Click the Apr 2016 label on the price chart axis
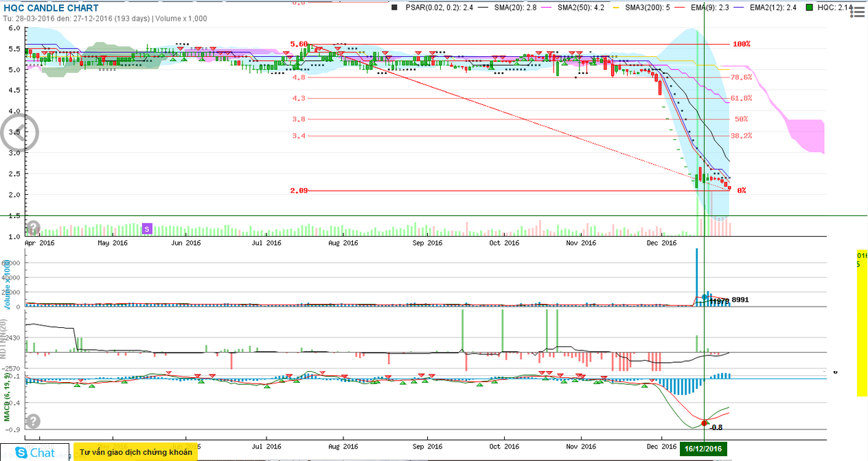The width and height of the screenshot is (868, 461). pyautogui.click(x=40, y=243)
